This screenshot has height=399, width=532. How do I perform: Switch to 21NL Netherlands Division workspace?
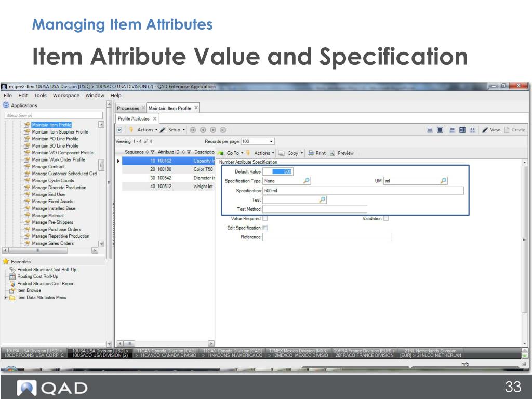tap(430, 353)
